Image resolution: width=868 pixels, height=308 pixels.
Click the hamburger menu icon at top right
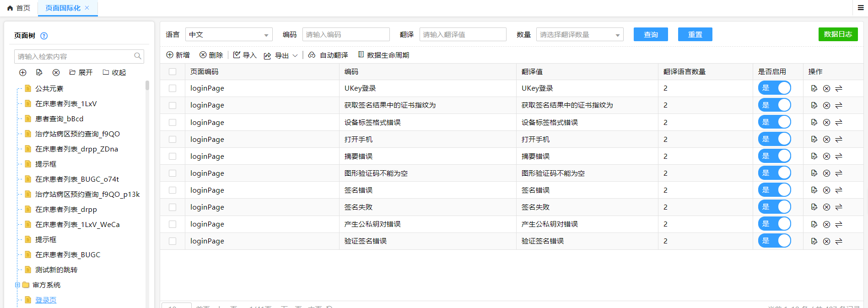(861, 8)
